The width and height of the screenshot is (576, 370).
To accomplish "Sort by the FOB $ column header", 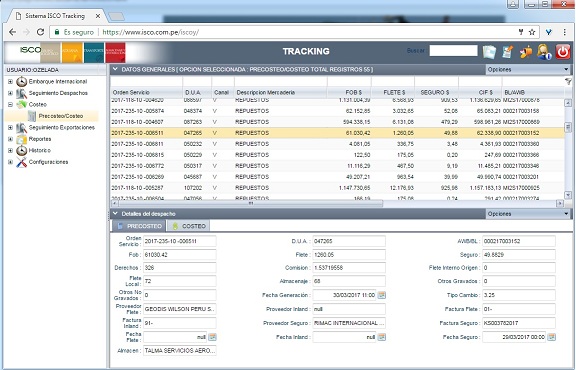I will pos(349,93).
